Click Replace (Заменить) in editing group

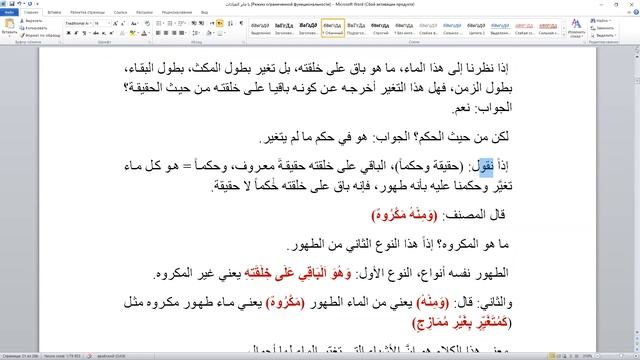[x=602, y=28]
